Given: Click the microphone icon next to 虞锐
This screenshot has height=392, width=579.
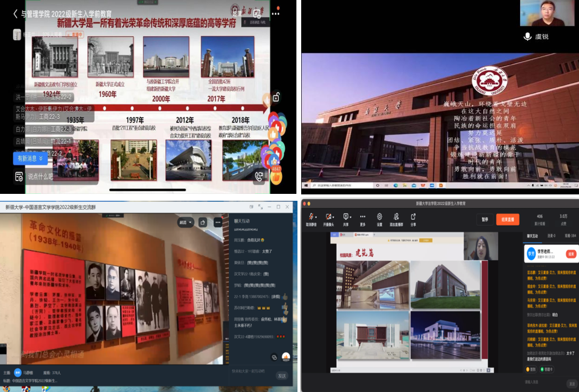Looking at the screenshot, I should click(527, 37).
